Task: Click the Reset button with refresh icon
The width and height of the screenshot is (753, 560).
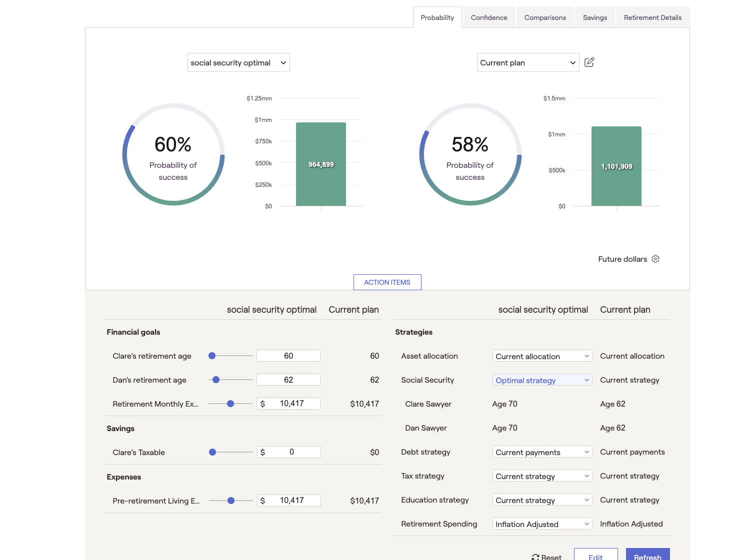Action: pos(546,557)
